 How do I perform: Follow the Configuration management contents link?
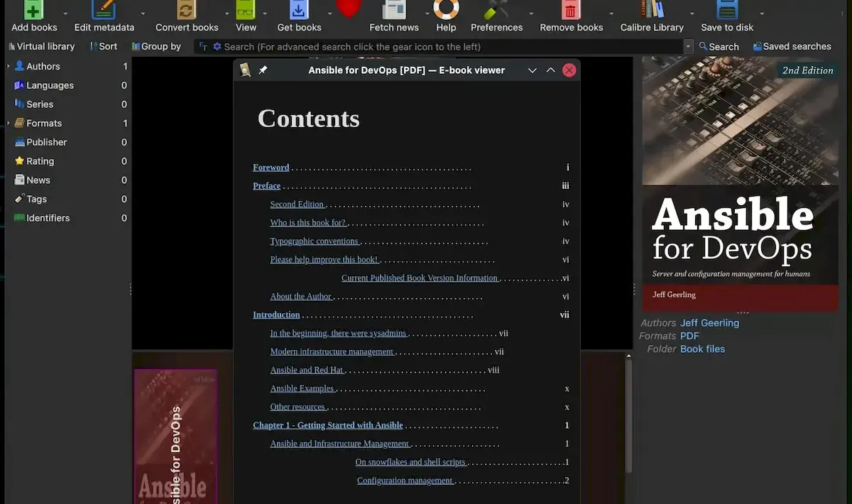click(x=405, y=481)
